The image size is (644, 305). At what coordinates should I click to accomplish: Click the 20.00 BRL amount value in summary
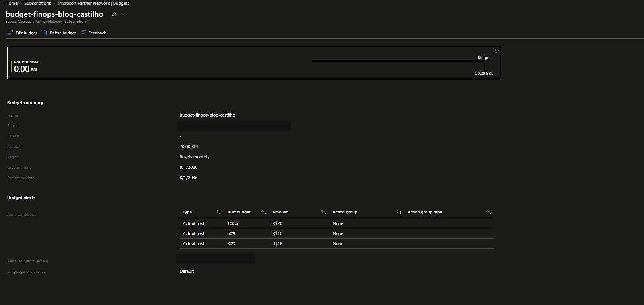189,147
